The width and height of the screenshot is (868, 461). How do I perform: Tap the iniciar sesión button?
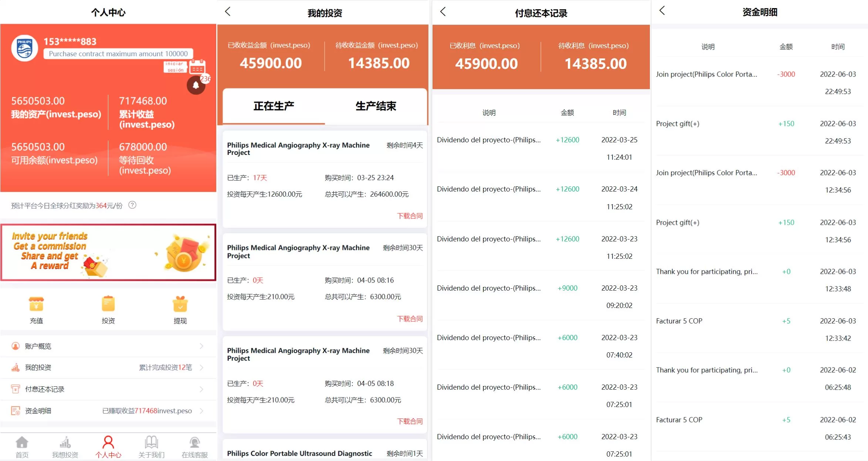pos(175,67)
